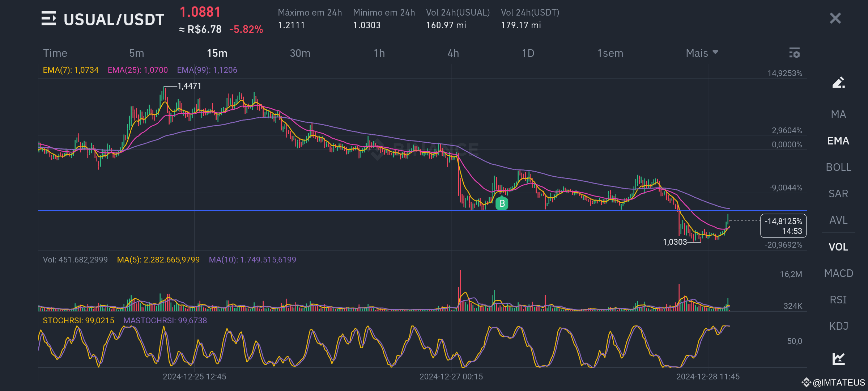Toggle the RSI sub-indicator

(x=838, y=300)
